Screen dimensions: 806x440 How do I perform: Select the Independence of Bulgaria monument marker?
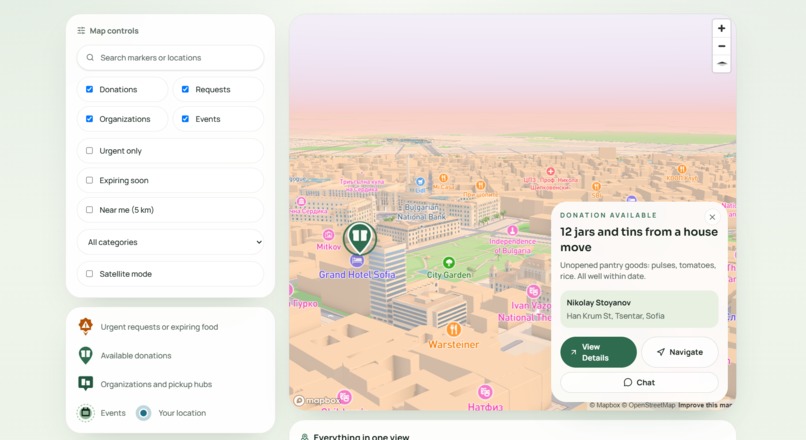(512, 230)
